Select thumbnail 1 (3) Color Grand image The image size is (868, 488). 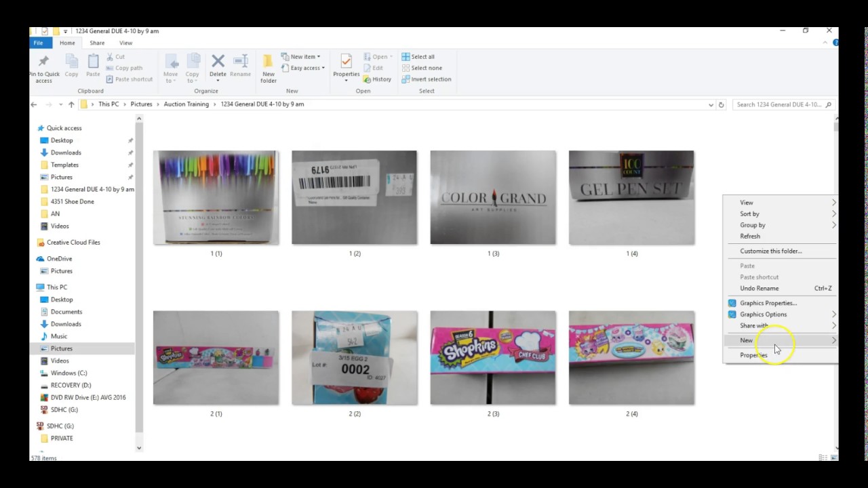point(493,197)
